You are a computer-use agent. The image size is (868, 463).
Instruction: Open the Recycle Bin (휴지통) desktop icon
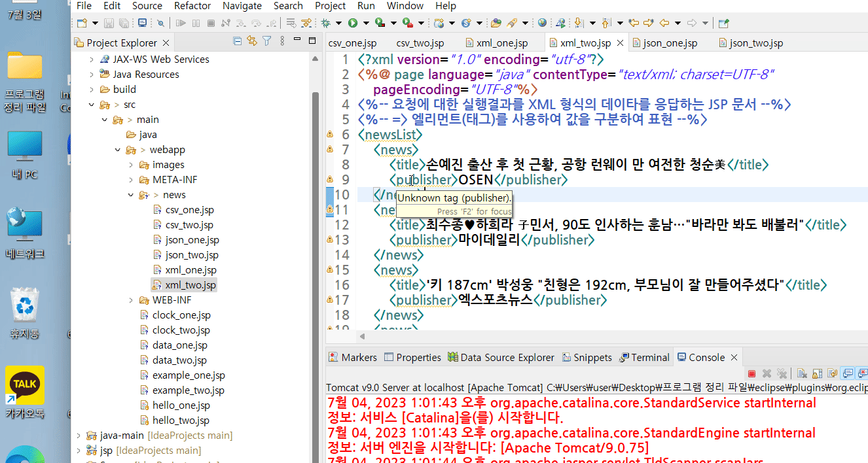(25, 313)
